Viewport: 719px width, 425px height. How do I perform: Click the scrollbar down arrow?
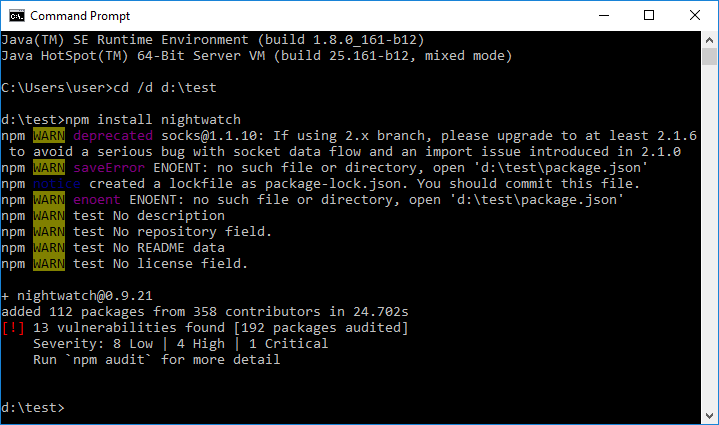point(709,416)
